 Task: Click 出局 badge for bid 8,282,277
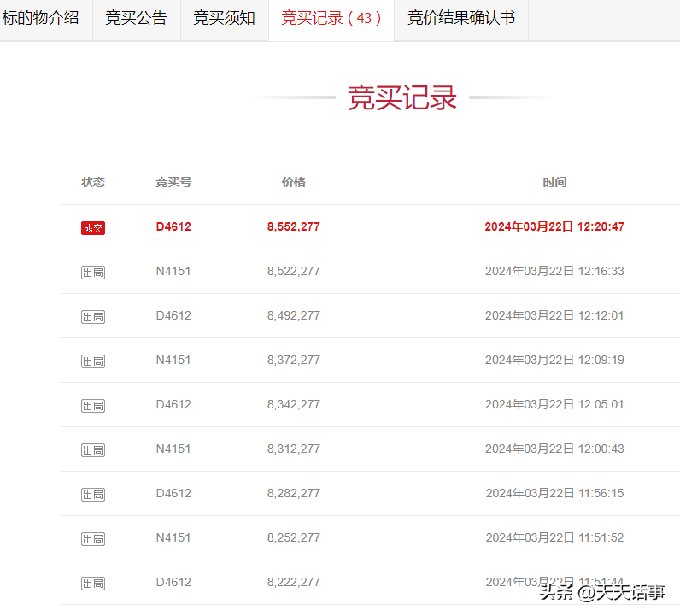click(93, 495)
